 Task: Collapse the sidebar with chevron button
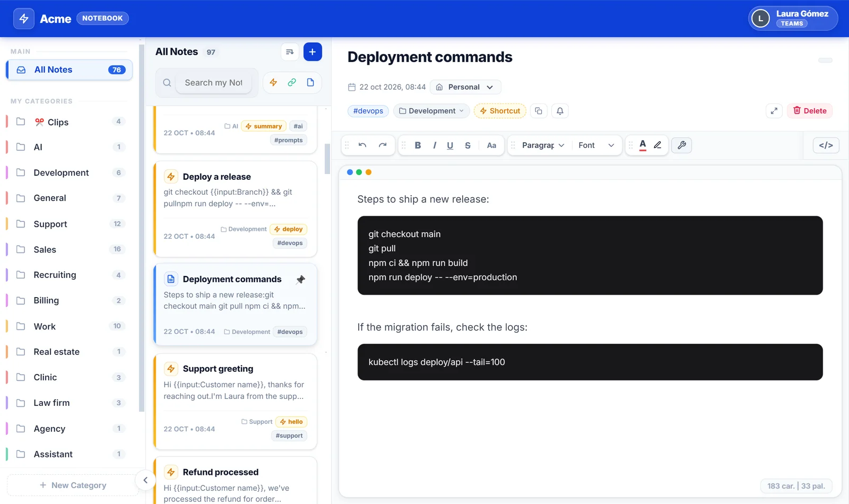pos(145,480)
